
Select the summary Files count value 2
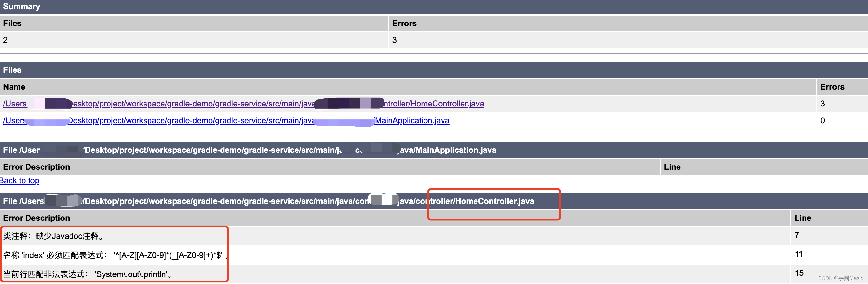[x=194, y=40]
